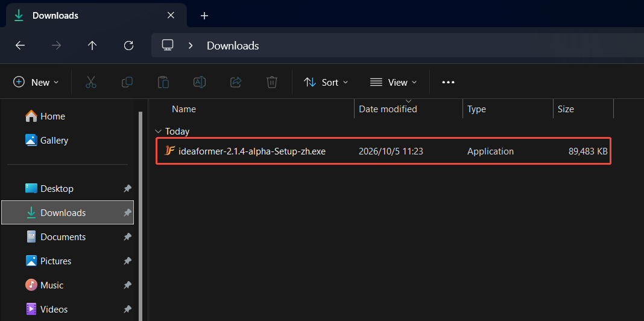Sort by the Type column header
The width and height of the screenshot is (644, 321).
pyautogui.click(x=476, y=109)
